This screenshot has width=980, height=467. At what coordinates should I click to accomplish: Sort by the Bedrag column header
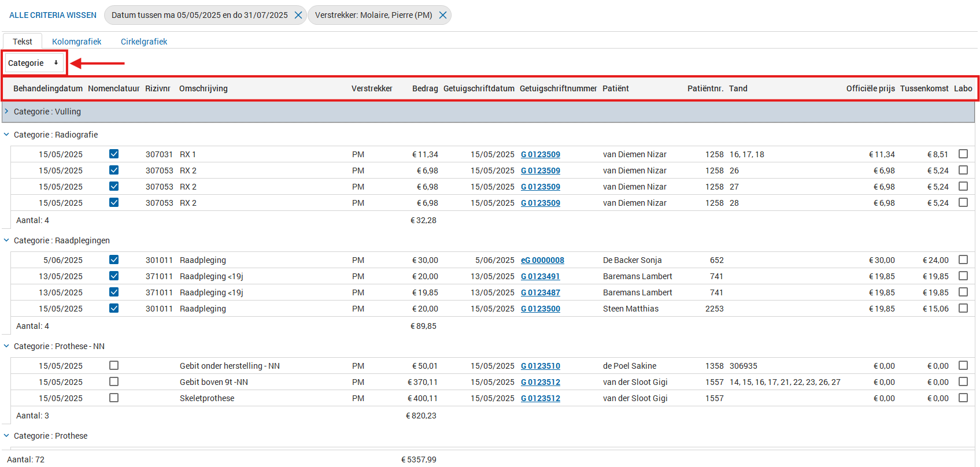(x=425, y=88)
